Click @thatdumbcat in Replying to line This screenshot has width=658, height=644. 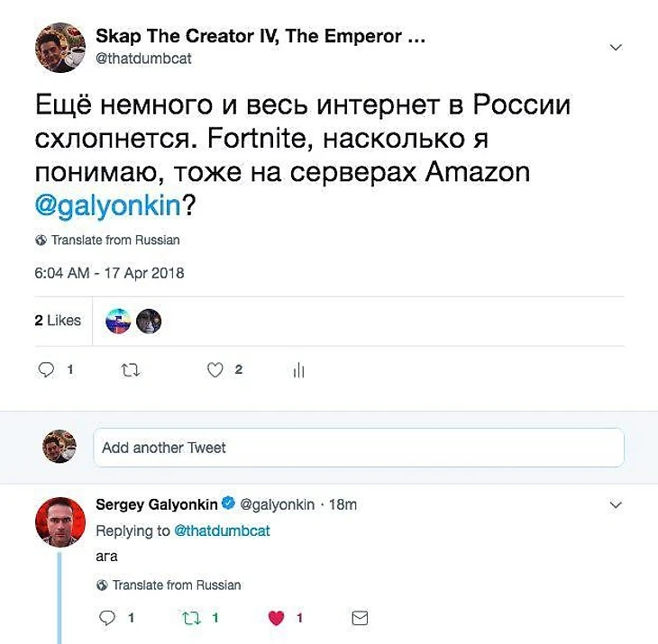(222, 531)
